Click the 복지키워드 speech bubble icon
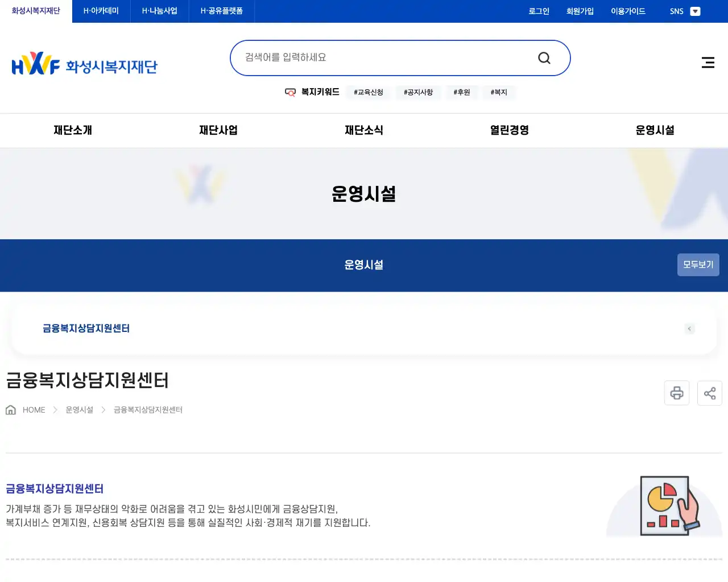728x582 pixels. pos(290,92)
